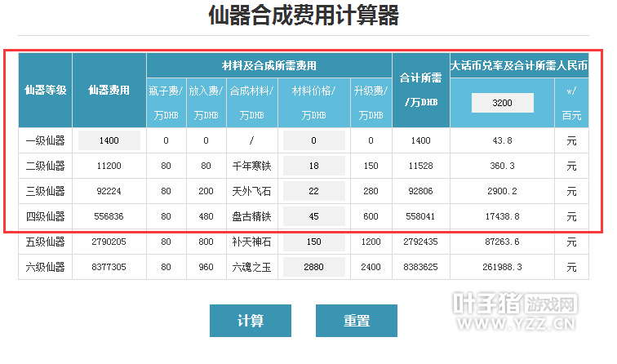Click the 材料及合成所需费用 header cell
This screenshot has height=364, width=617.
pos(269,64)
